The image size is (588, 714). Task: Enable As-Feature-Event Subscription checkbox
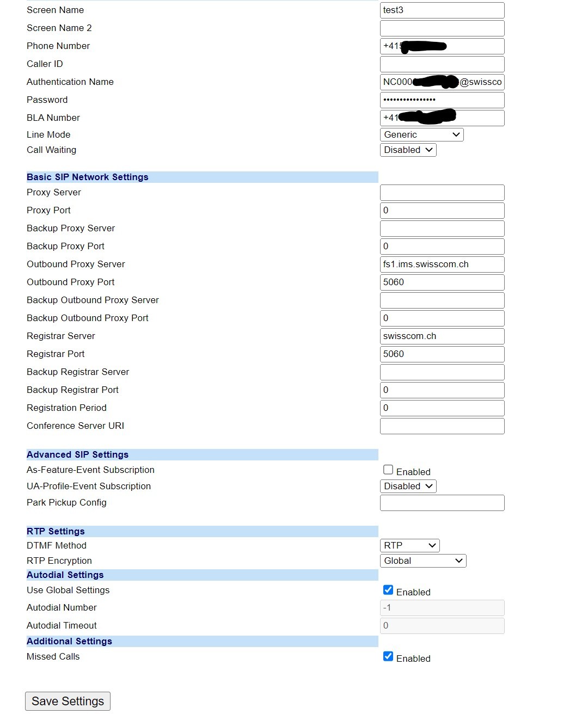388,470
